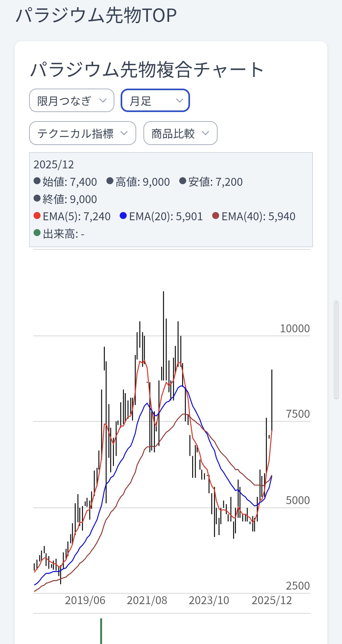Viewport: 342px width, 644px height.
Task: Open the テクニカル指標 dropdown
Action: coord(82,133)
